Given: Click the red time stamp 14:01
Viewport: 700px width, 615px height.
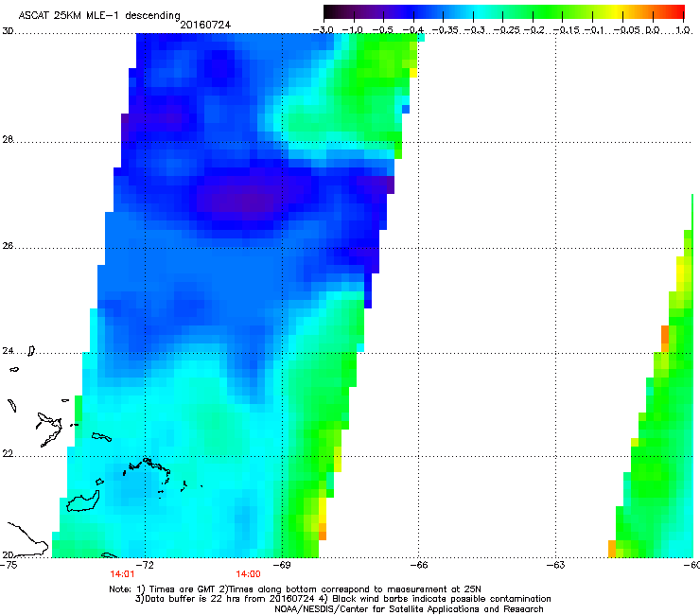Looking at the screenshot, I should tap(122, 574).
